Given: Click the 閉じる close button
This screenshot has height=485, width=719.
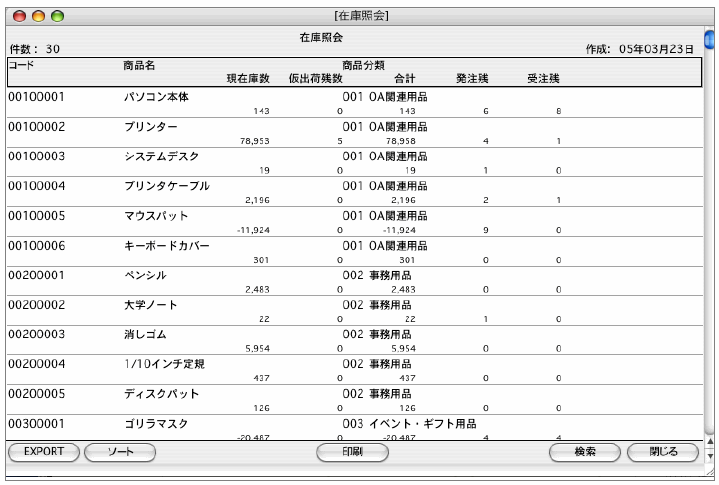Looking at the screenshot, I should click(x=663, y=452).
